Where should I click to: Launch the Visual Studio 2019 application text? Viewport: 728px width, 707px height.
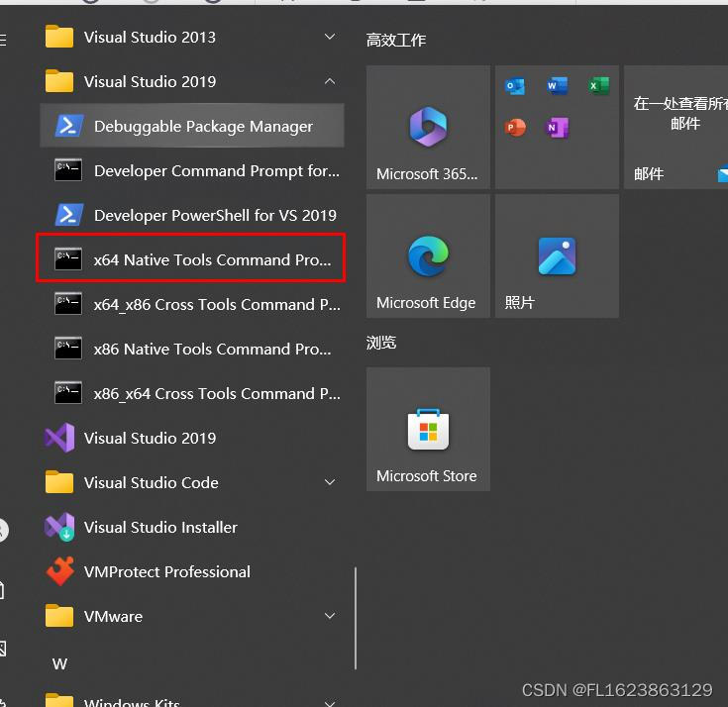point(150,439)
